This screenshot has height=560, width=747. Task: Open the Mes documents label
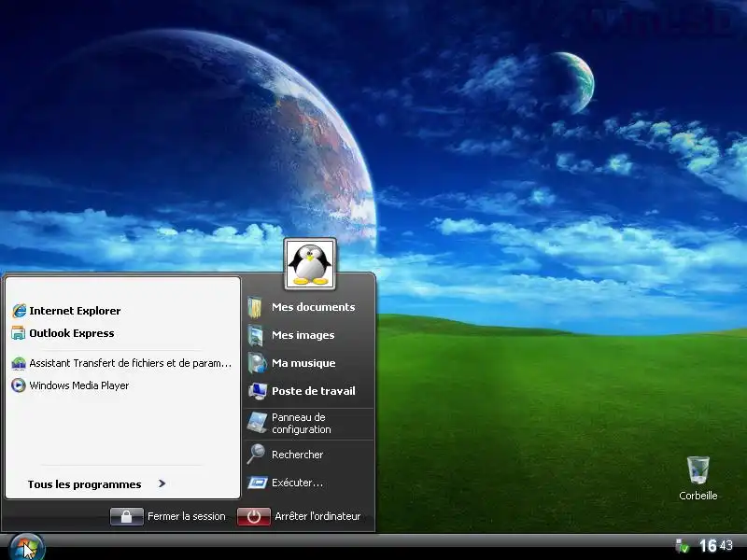pos(313,307)
